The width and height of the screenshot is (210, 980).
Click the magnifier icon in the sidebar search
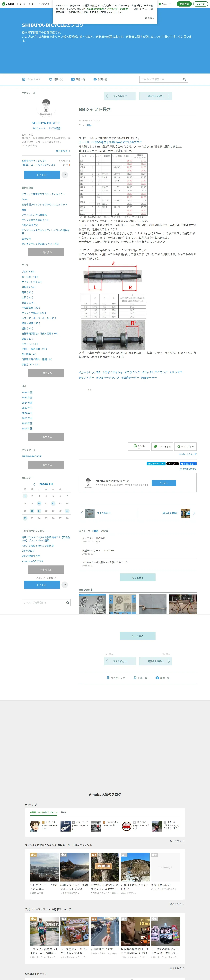tap(68, 603)
